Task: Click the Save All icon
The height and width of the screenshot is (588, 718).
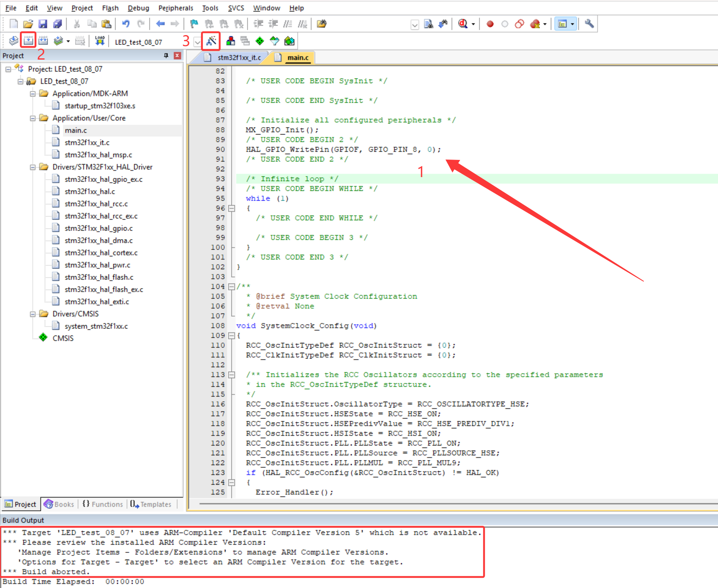Action: coord(57,24)
